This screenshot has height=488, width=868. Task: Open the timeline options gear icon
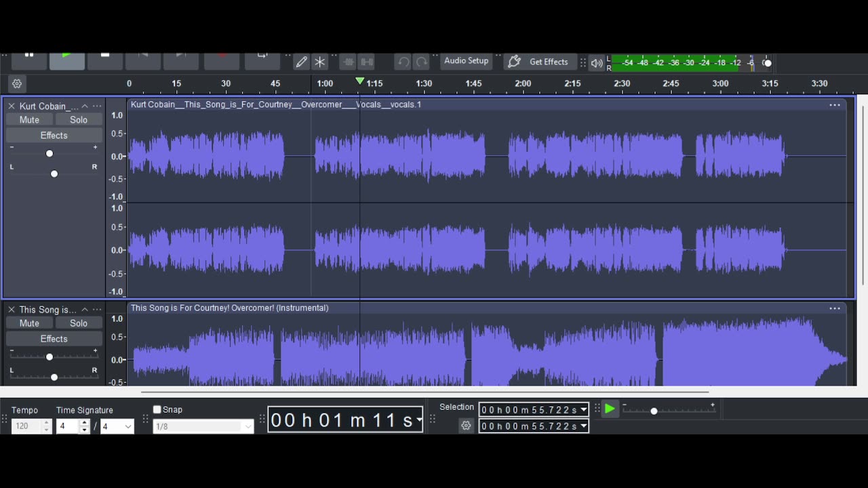[x=17, y=83]
